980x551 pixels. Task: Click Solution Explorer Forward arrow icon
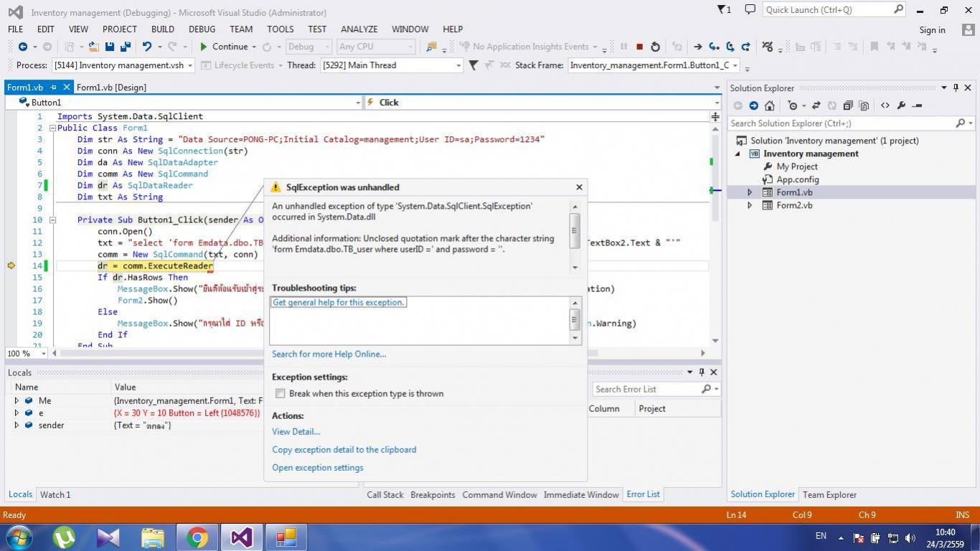(753, 105)
